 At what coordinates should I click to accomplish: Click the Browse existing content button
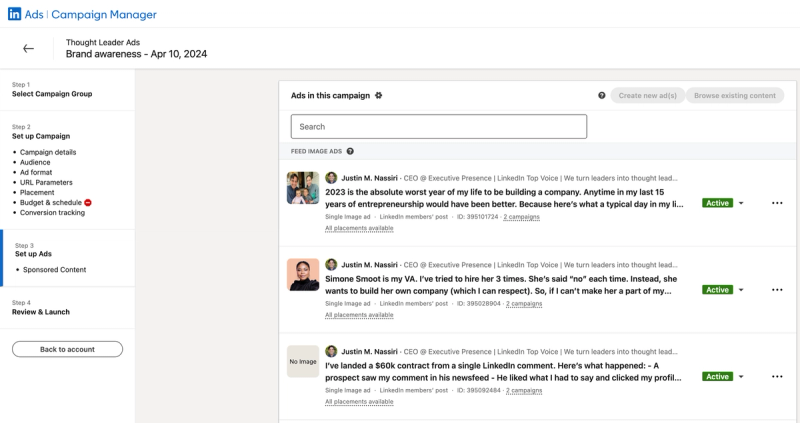[735, 95]
